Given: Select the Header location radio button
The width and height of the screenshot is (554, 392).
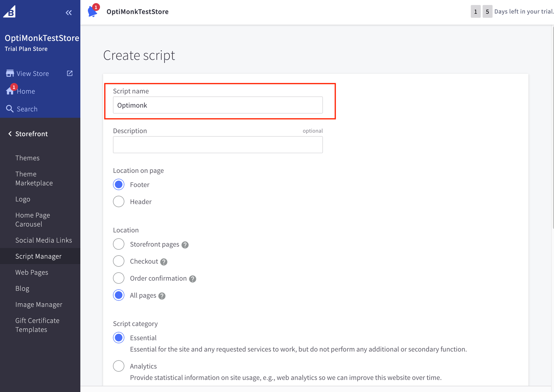Looking at the screenshot, I should (119, 201).
